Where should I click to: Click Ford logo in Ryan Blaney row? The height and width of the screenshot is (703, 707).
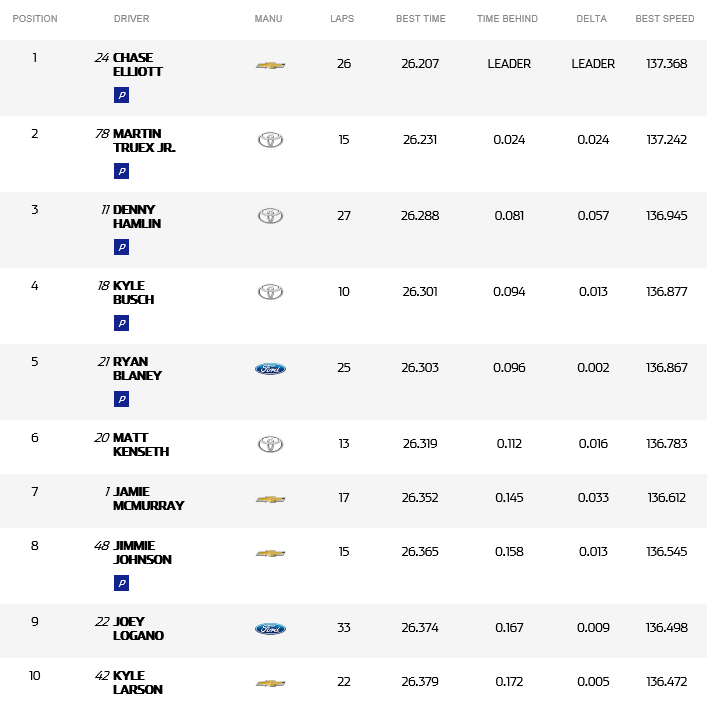(270, 369)
